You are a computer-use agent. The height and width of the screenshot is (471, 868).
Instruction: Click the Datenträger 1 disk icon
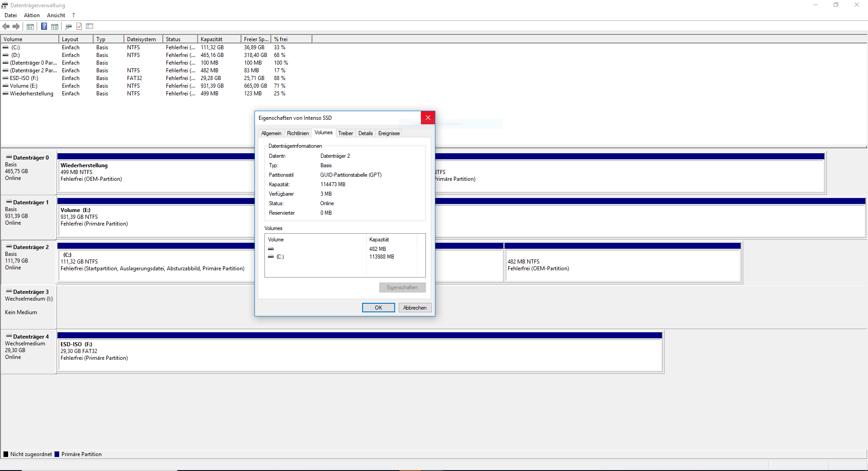pos(9,202)
